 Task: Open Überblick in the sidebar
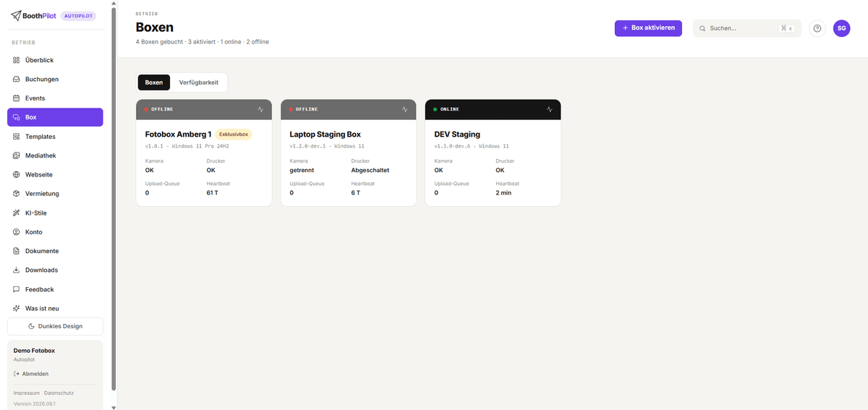pos(55,60)
